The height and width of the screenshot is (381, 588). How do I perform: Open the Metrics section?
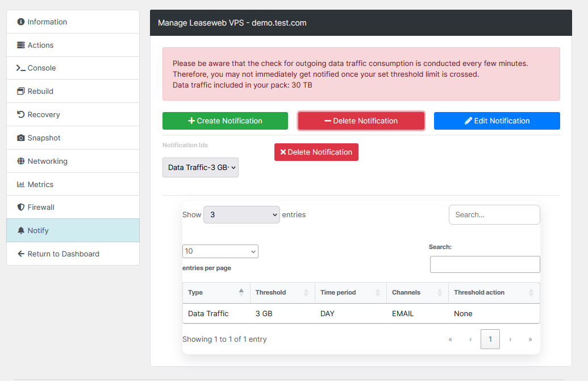point(73,184)
